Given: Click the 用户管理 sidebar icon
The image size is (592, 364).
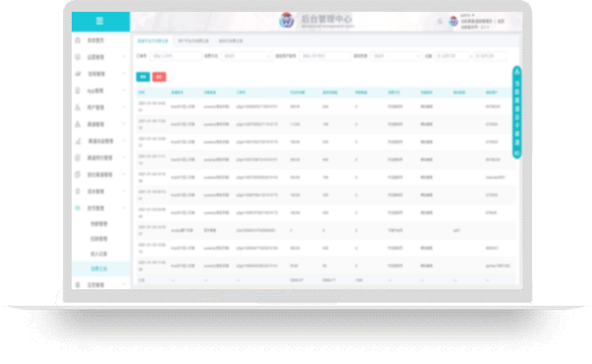Looking at the screenshot, I should [77, 107].
